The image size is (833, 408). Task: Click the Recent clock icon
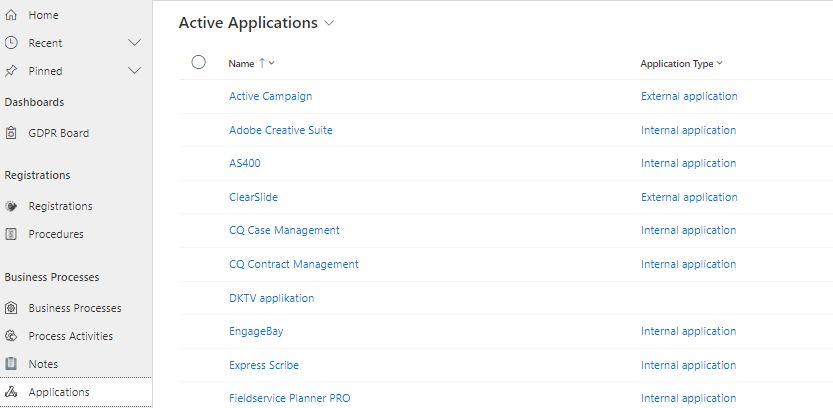[11, 43]
